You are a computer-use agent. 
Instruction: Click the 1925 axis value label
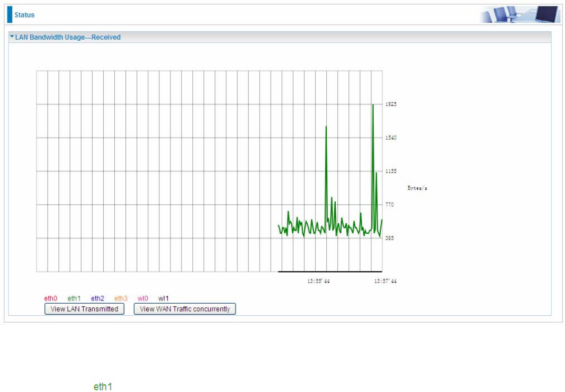(x=391, y=104)
